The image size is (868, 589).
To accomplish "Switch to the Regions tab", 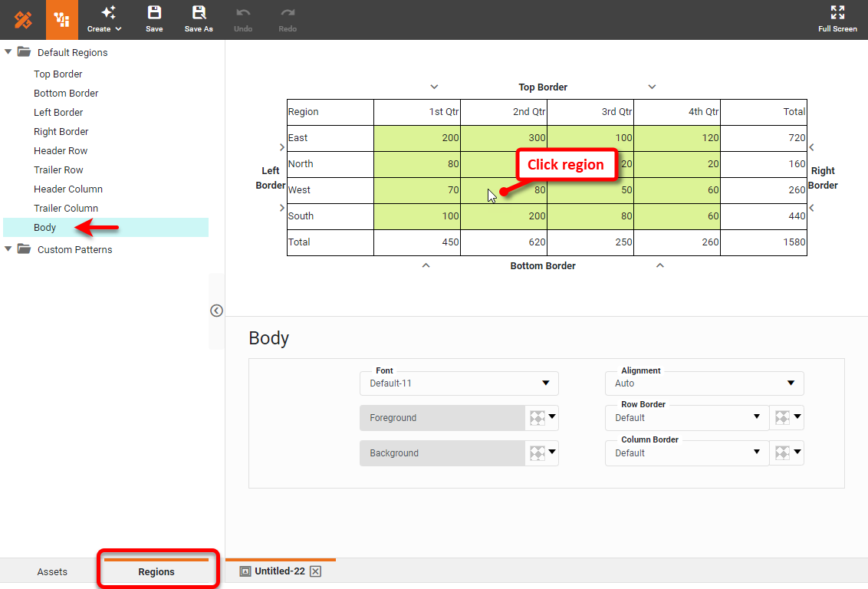I will tap(156, 571).
